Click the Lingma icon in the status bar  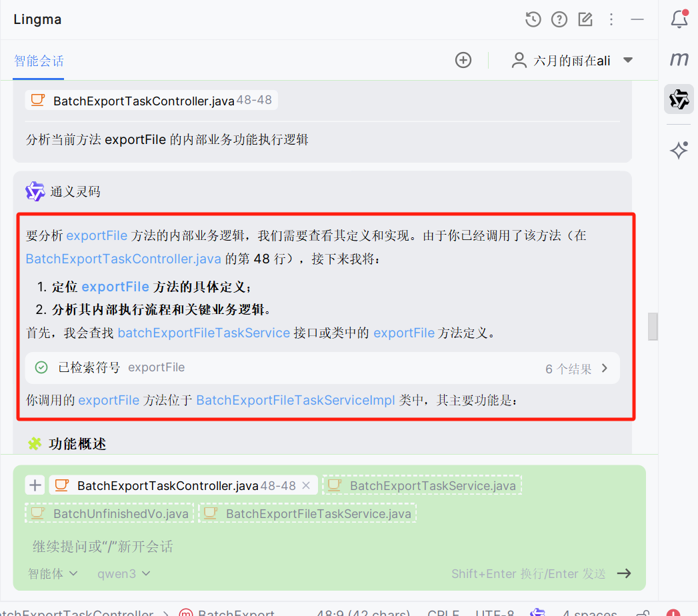pyautogui.click(x=537, y=611)
